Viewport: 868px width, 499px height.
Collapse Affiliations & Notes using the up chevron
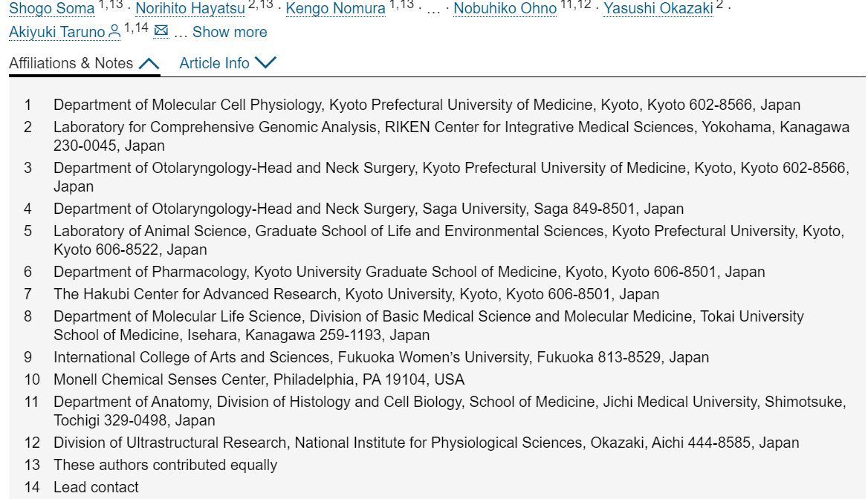pos(149,64)
